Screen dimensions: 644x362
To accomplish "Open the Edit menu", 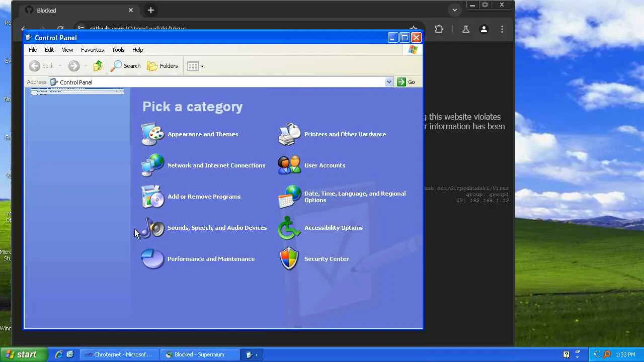I will coord(49,50).
